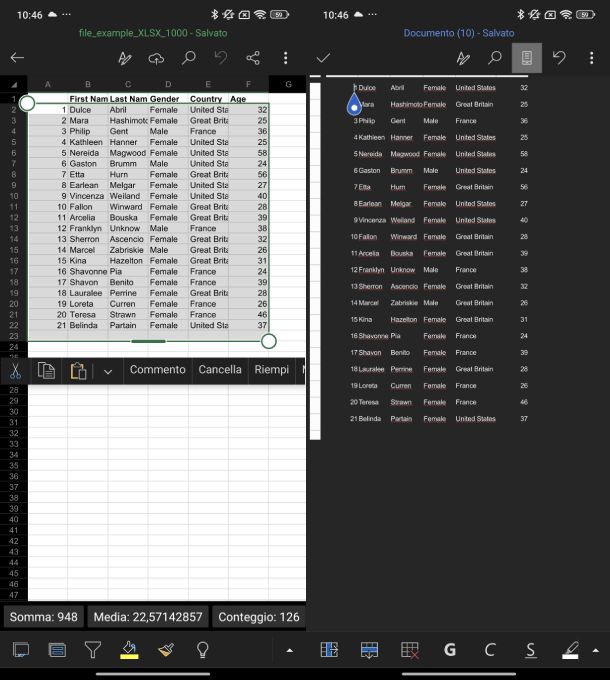Toggle underline S formatting in Word

point(530,650)
